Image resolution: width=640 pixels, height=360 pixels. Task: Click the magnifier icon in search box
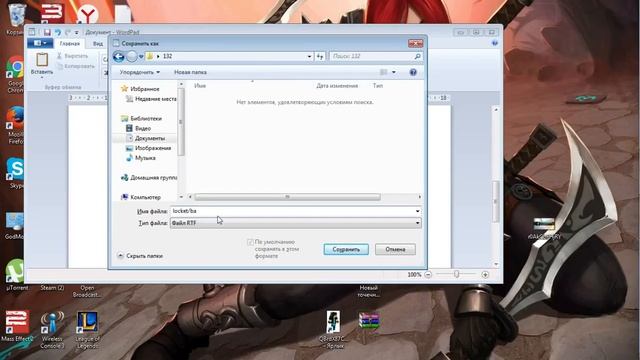coord(417,56)
